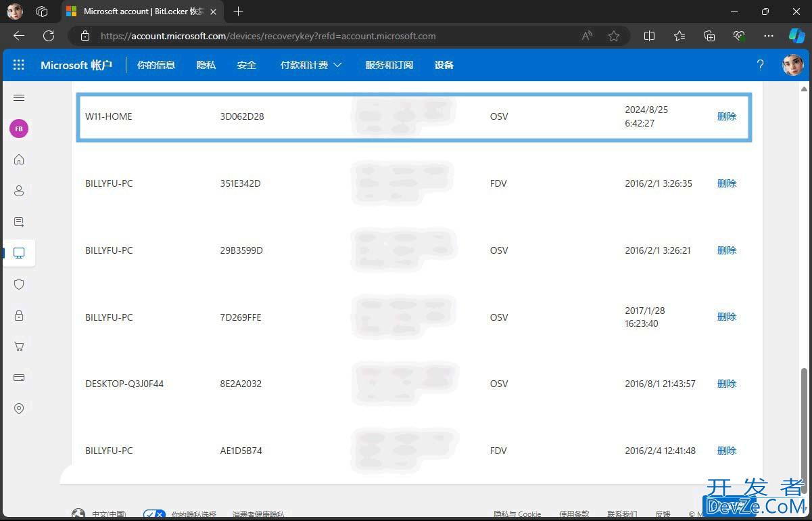
Task: Click the page vertical scrollbar thumb
Action: pos(804,430)
